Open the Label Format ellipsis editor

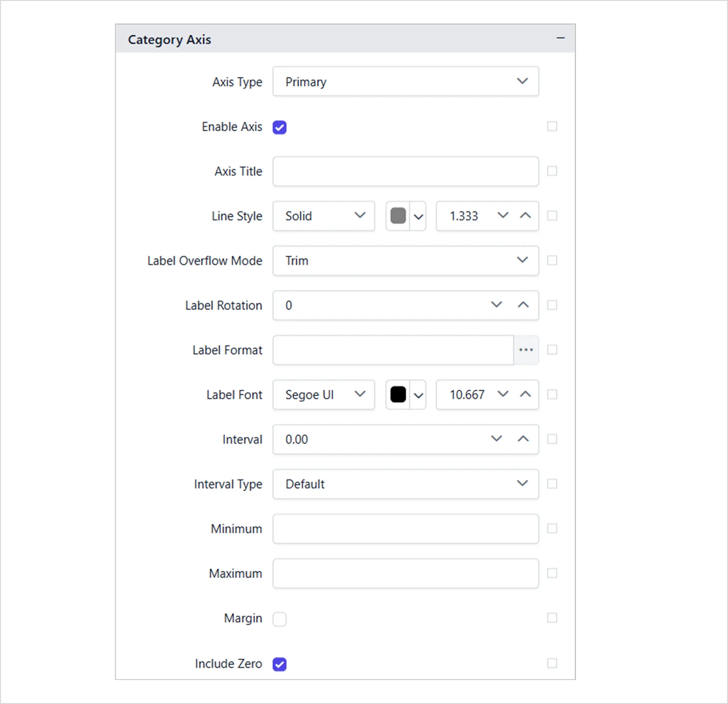526,350
